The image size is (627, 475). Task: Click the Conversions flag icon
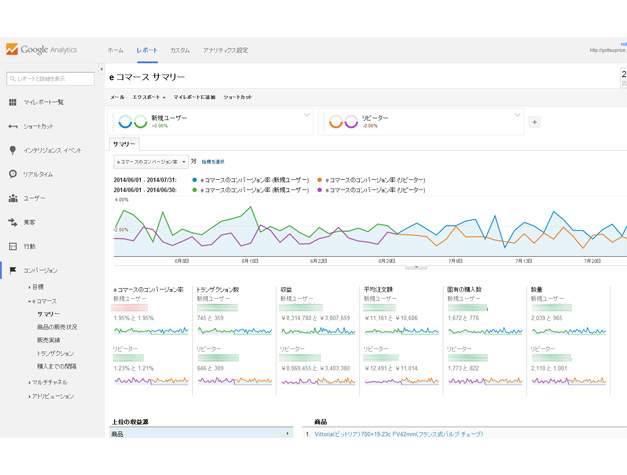point(13,270)
